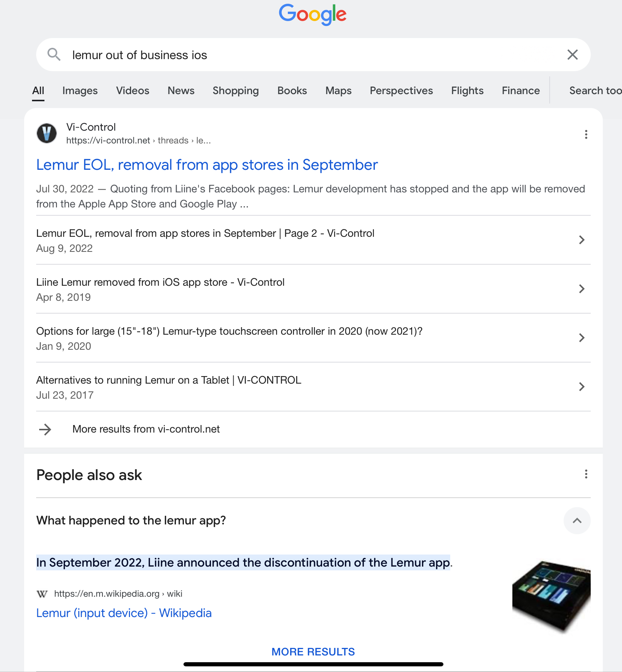The height and width of the screenshot is (672, 622).
Task: Open the Vi-Control site favicon
Action: coord(47,133)
